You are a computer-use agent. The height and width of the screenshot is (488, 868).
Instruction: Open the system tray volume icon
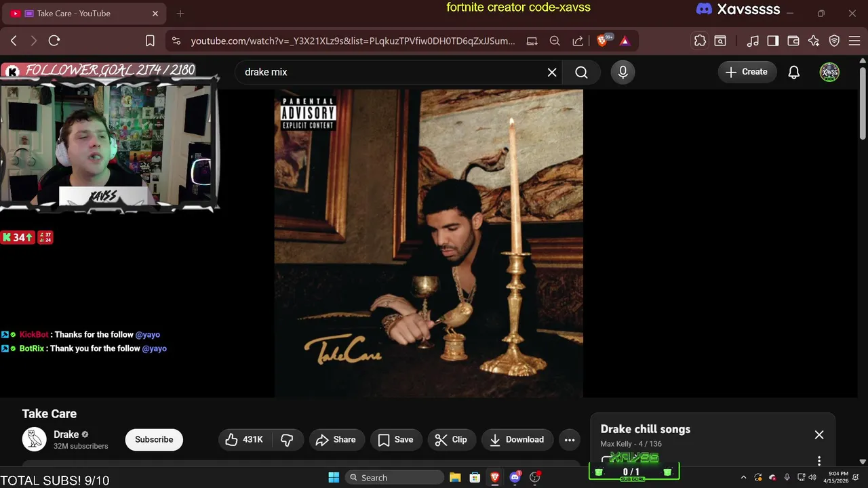pos(812,477)
